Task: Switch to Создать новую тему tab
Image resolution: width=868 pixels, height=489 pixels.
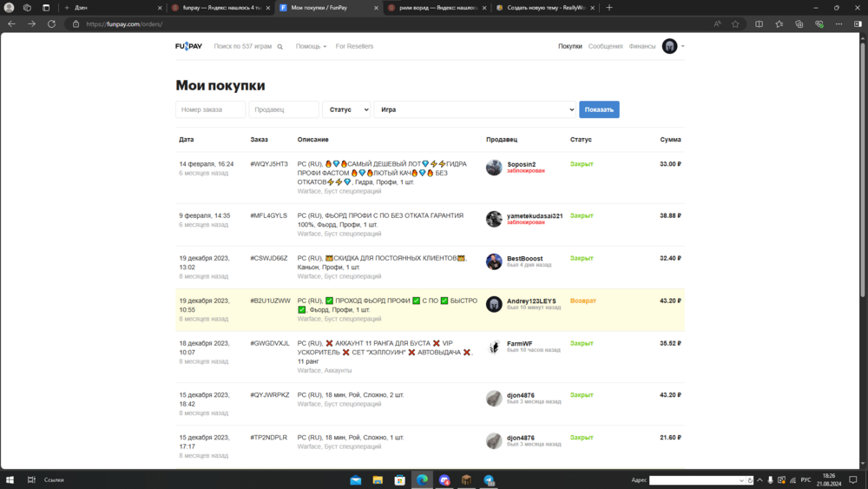Action: pos(545,8)
